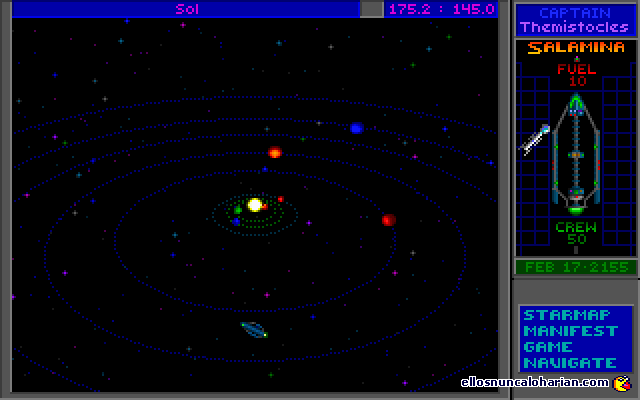
Task: Click the ship name SALAMINA
Action: pos(576,47)
